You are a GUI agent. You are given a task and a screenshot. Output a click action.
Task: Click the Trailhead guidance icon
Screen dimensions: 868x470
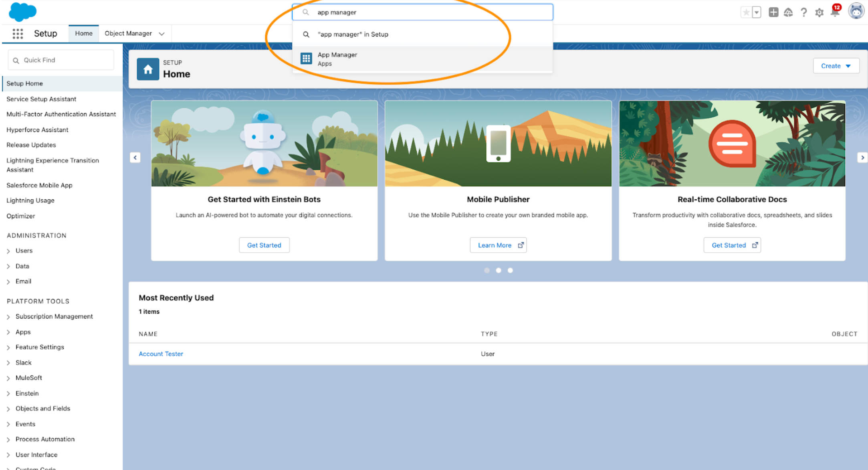(788, 12)
